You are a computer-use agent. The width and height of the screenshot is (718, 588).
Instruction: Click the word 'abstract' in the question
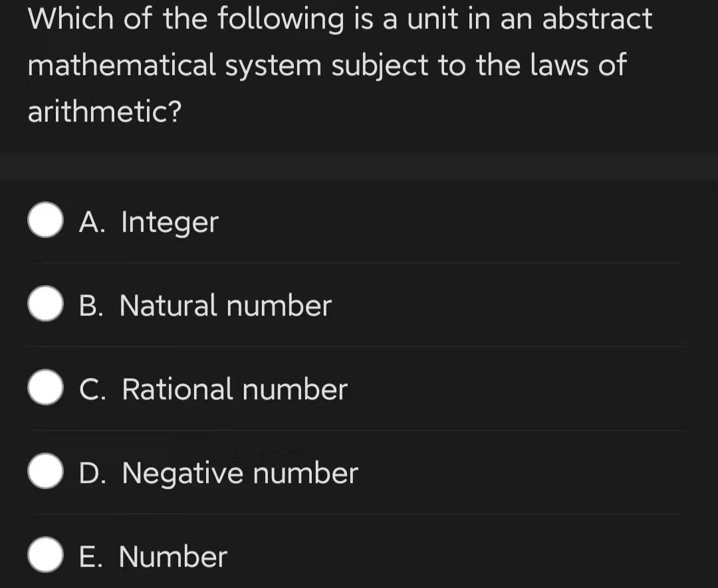(x=597, y=19)
